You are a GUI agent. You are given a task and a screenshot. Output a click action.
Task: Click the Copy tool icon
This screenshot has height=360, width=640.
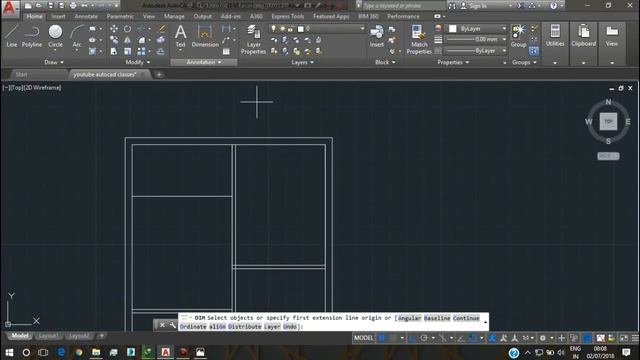point(114,40)
